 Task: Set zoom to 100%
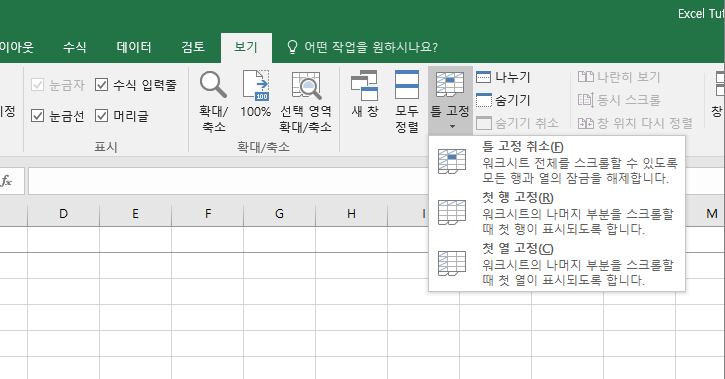[256, 94]
